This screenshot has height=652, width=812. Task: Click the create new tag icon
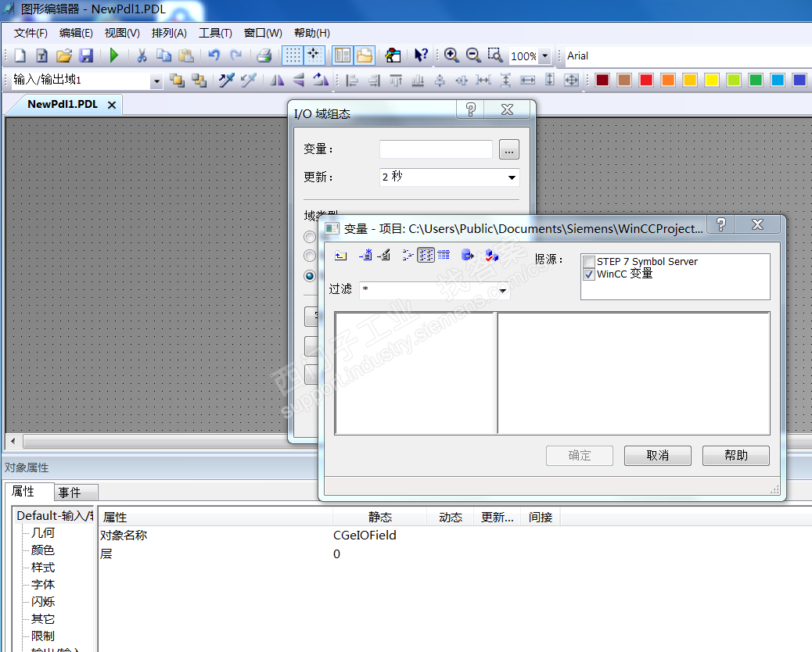coord(365,255)
